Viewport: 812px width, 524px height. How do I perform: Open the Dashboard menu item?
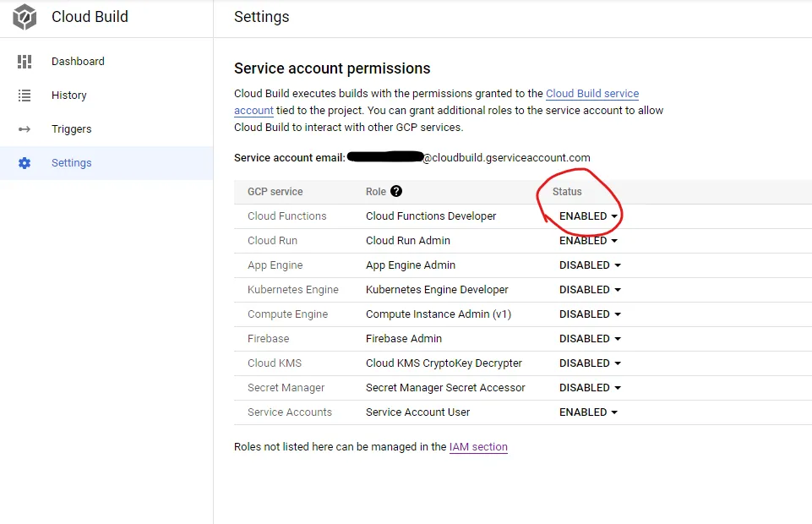click(x=78, y=62)
